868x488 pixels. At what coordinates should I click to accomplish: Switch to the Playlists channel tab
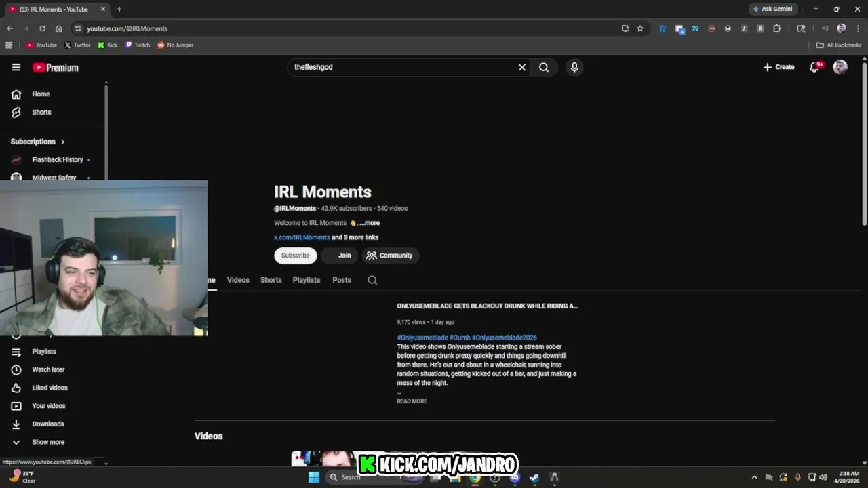(306, 280)
